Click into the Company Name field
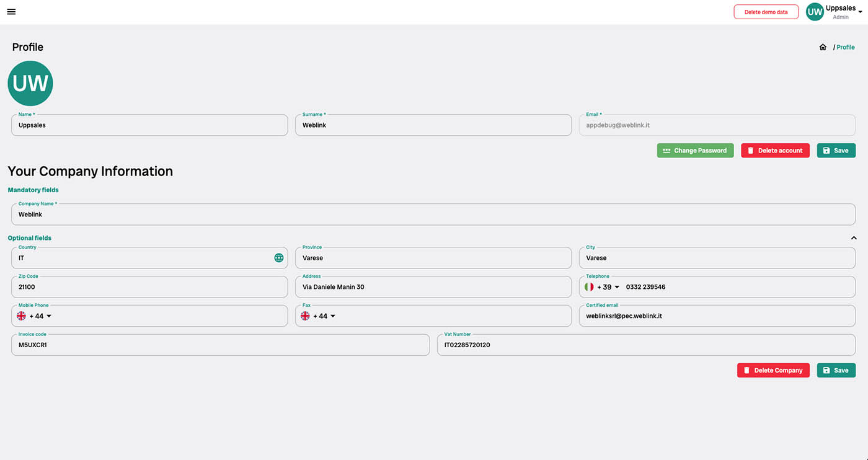 tap(433, 215)
